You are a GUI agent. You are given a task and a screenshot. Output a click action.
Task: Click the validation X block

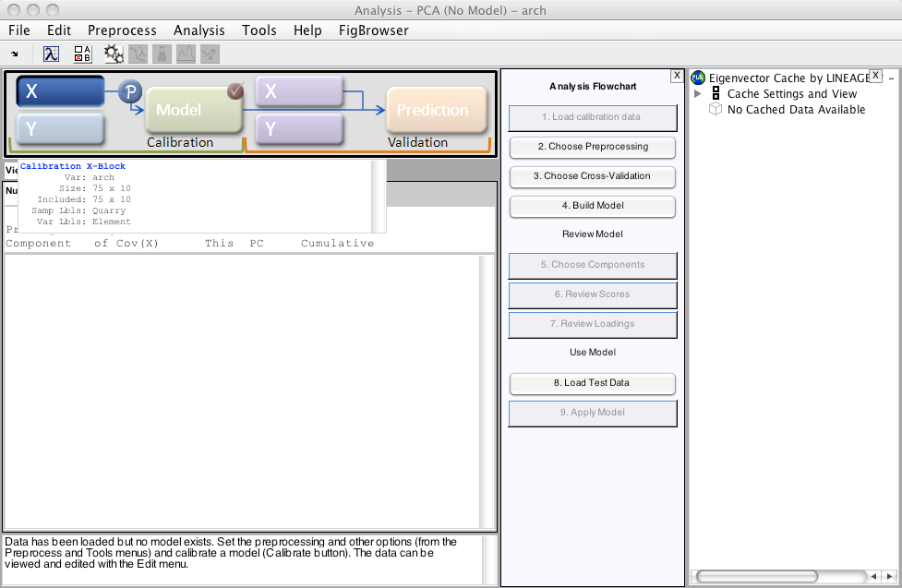[x=298, y=91]
